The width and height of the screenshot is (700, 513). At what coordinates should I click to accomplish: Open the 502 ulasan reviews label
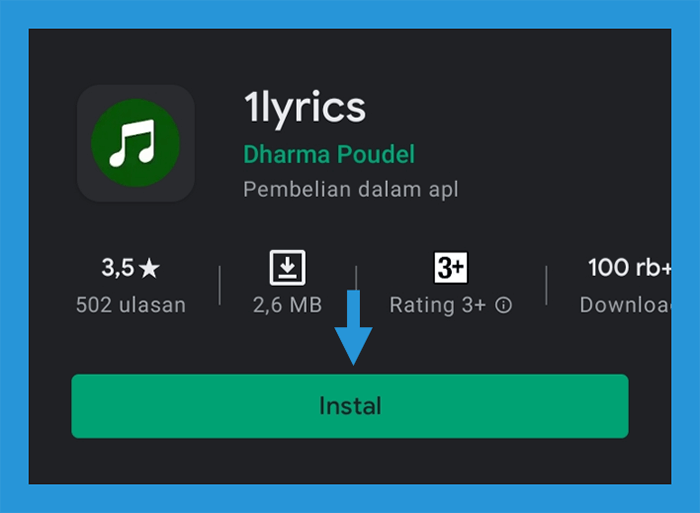pos(131,305)
